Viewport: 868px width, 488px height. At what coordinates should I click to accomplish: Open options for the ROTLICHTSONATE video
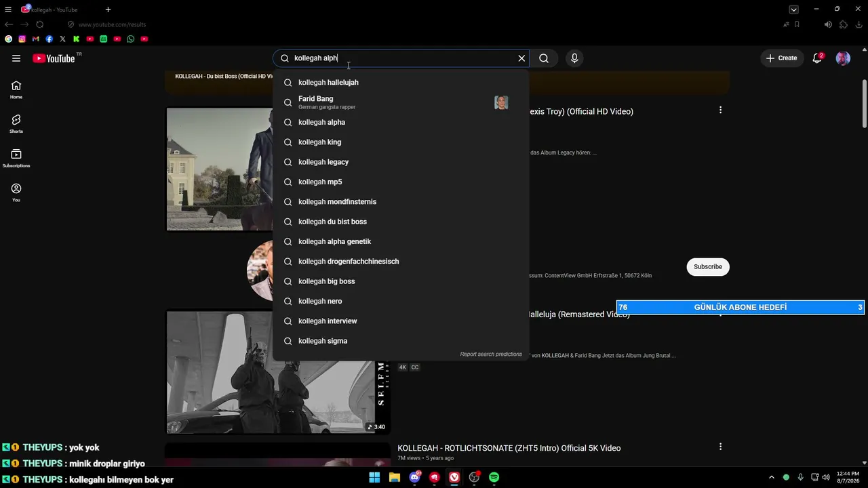[720, 447]
